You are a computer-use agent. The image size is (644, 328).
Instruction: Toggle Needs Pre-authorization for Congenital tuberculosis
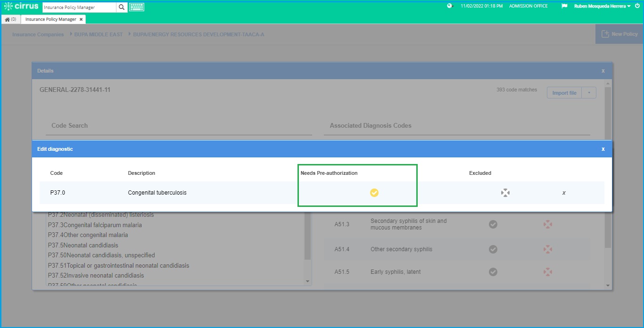point(374,193)
